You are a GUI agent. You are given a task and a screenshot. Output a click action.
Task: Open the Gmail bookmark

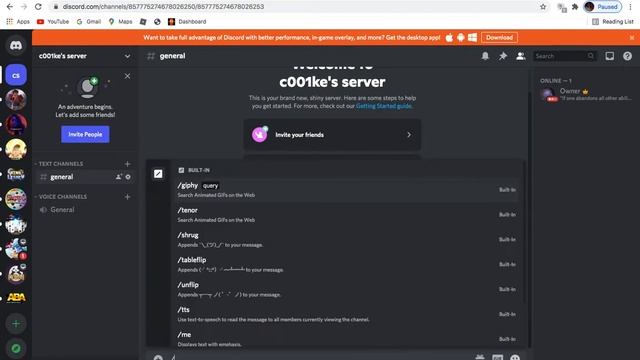89,22
